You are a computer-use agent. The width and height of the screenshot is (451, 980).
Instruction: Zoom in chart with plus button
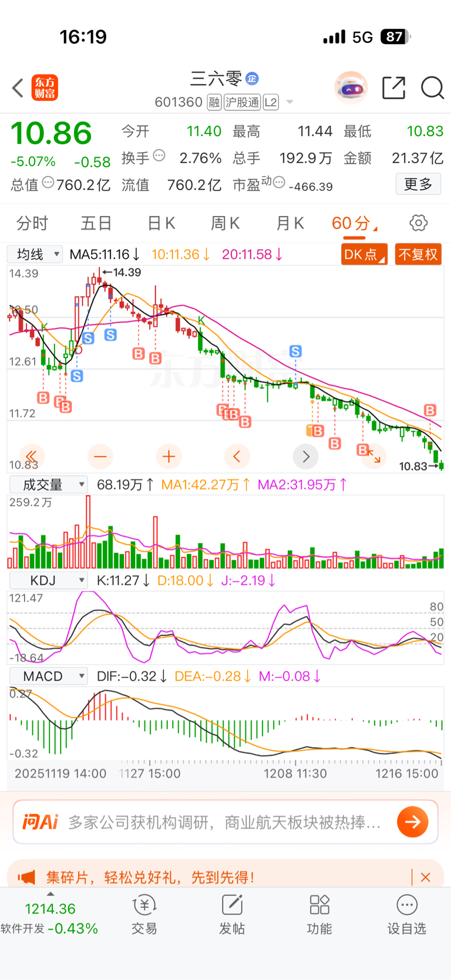point(169,456)
